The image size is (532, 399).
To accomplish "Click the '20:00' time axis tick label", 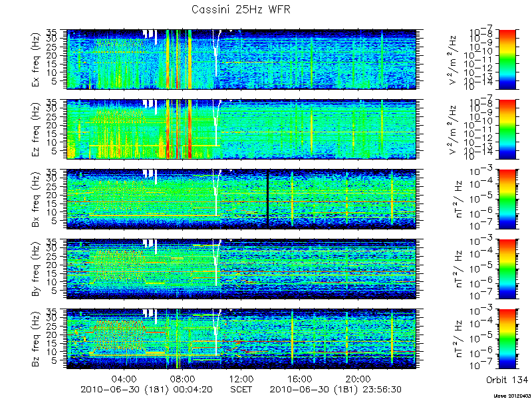I will click(358, 378).
